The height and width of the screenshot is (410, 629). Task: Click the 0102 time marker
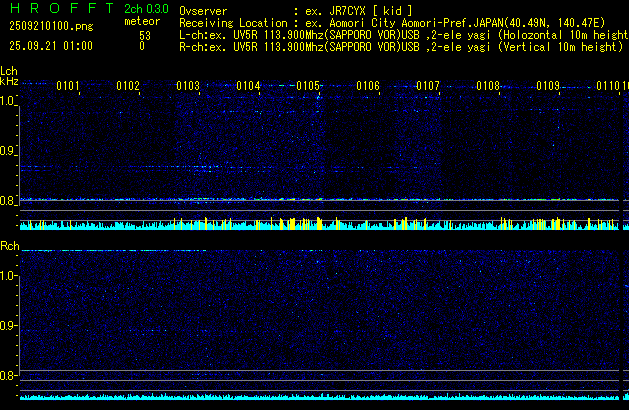[128, 86]
